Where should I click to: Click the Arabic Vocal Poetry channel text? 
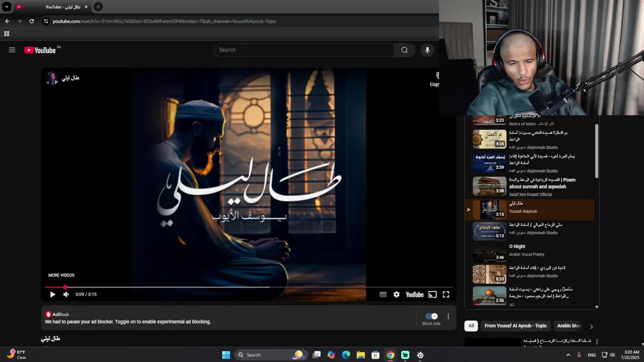pyautogui.click(x=527, y=254)
